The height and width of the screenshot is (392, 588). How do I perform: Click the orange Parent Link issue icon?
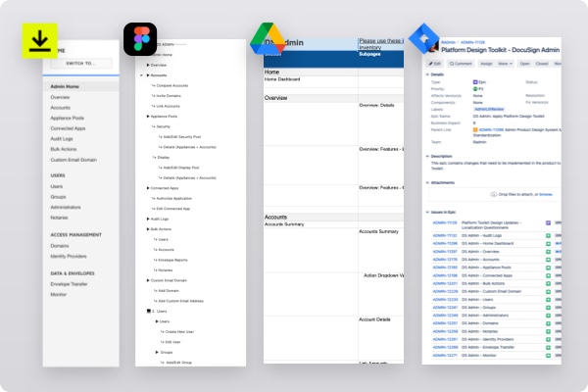(x=474, y=127)
